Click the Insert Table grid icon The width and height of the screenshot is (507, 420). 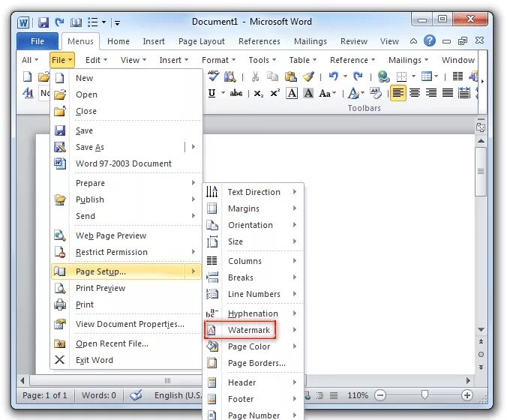427,76
